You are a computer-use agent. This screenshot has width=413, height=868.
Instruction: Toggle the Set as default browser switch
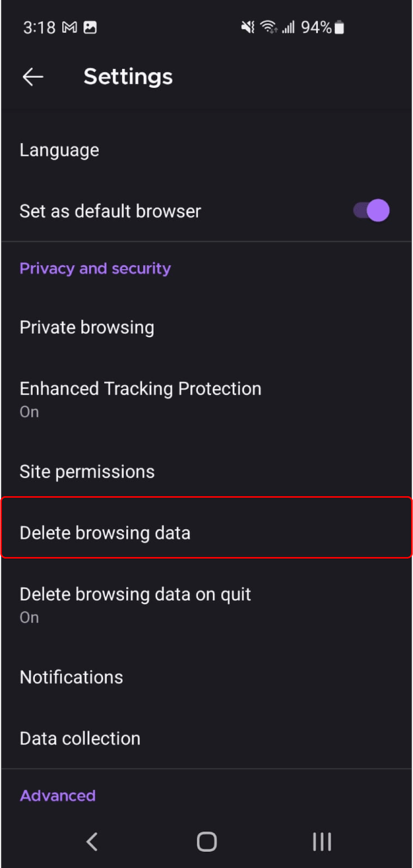(x=371, y=211)
